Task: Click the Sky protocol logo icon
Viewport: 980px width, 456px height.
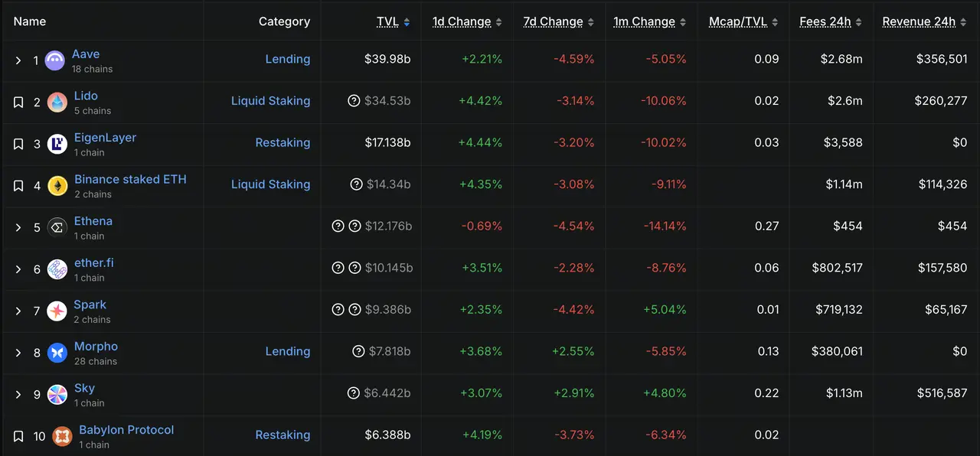Action: click(57, 395)
